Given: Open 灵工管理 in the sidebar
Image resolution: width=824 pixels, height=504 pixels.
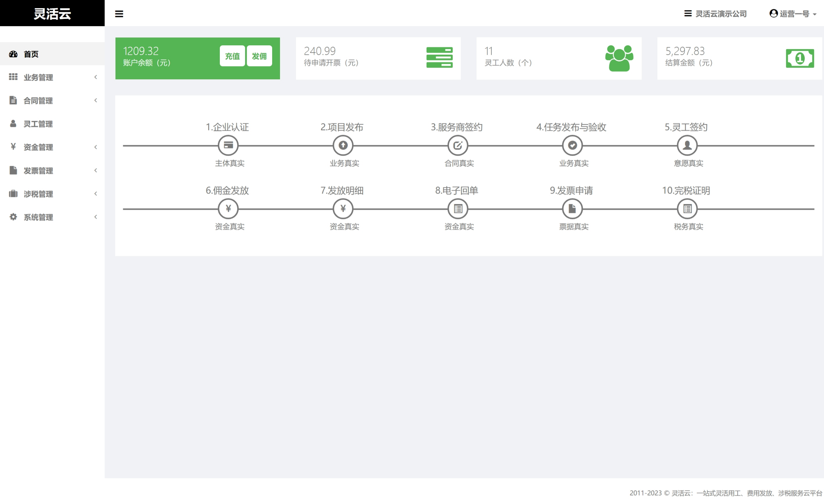Looking at the screenshot, I should 38,124.
